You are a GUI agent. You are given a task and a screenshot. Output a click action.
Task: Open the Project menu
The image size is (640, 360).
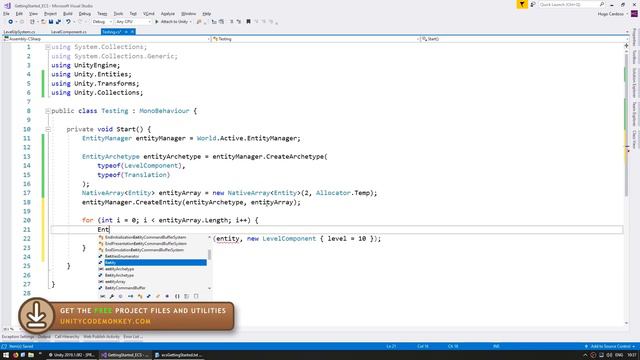pyautogui.click(x=50, y=13)
